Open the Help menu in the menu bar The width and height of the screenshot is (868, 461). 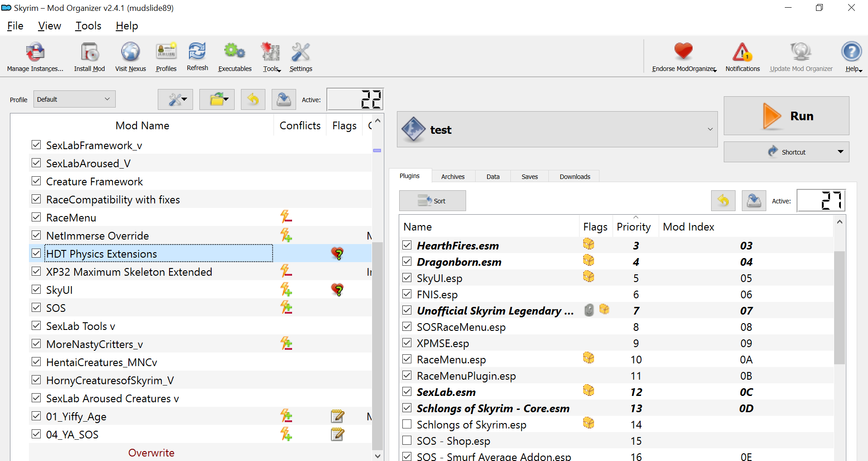pos(127,26)
